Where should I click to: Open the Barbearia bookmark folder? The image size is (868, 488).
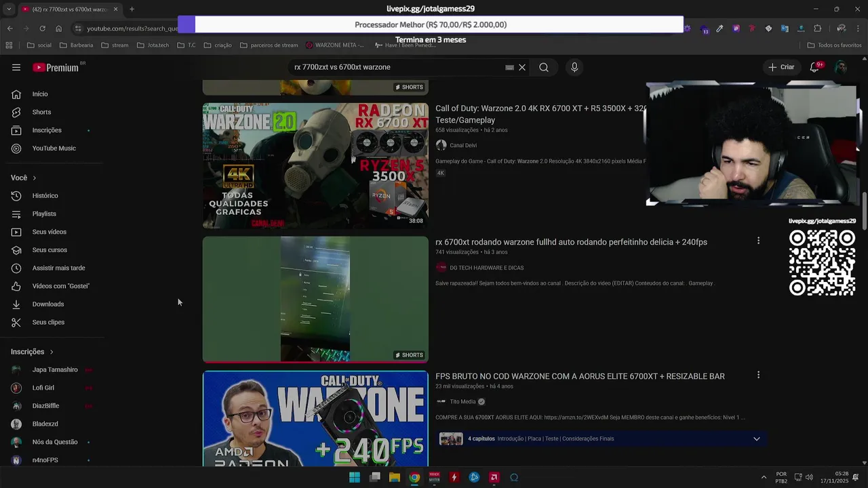click(77, 45)
